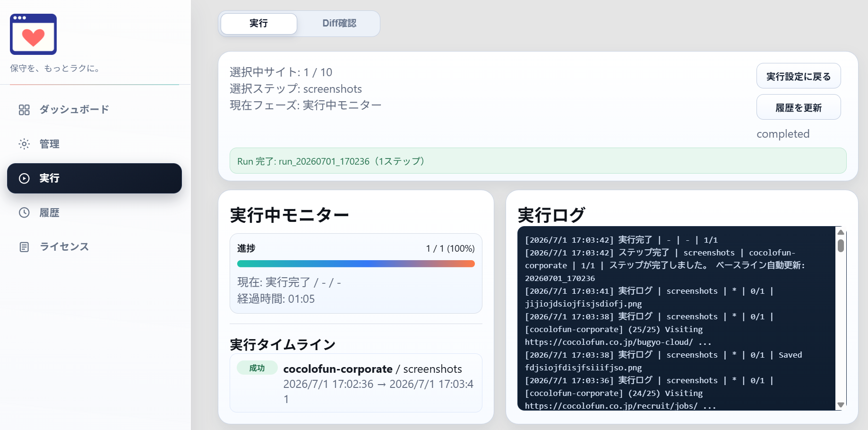Click the jijiojdsiojfisjsdiofj.png log entry
868x430 pixels.
click(583, 304)
